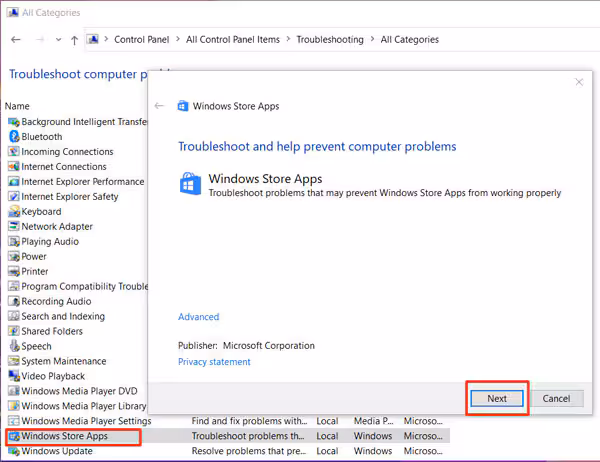
Task: Click the large Windows Store bag icon
Action: pyautogui.click(x=190, y=184)
